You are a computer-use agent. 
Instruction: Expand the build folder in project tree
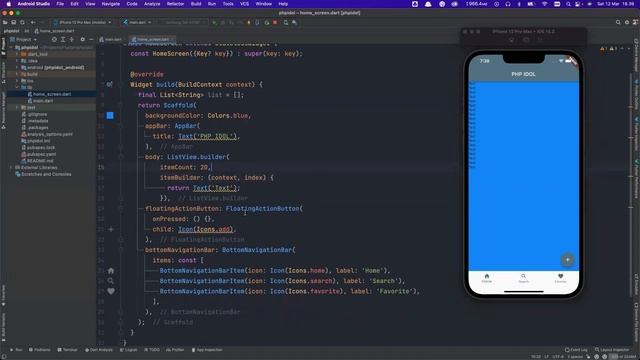pos(17,74)
